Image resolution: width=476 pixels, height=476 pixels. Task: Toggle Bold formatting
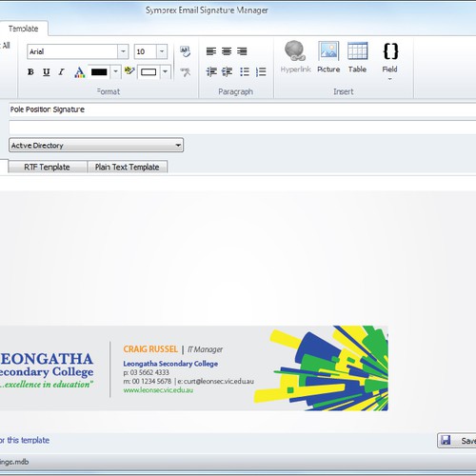(x=30, y=72)
